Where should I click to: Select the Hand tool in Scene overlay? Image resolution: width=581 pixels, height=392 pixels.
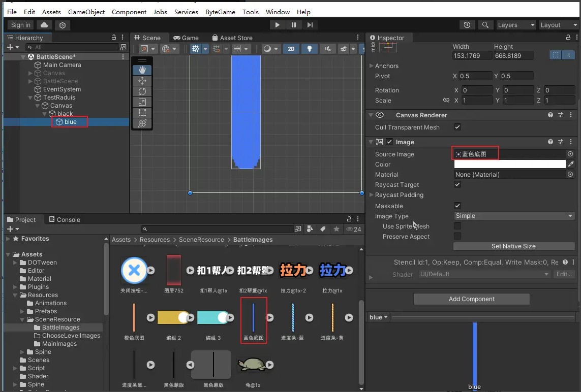click(x=142, y=70)
